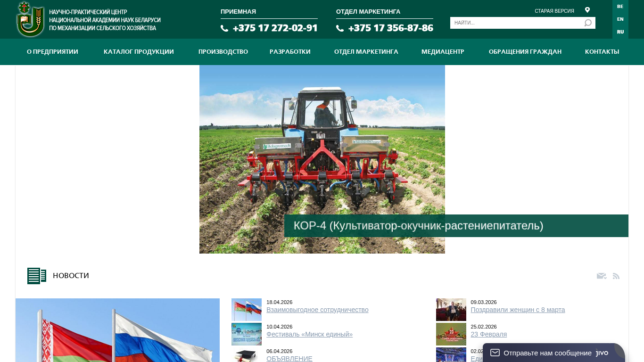Viewport: 644px width, 362px height.
Task: Open the Каталог продукции menu
Action: tap(139, 52)
